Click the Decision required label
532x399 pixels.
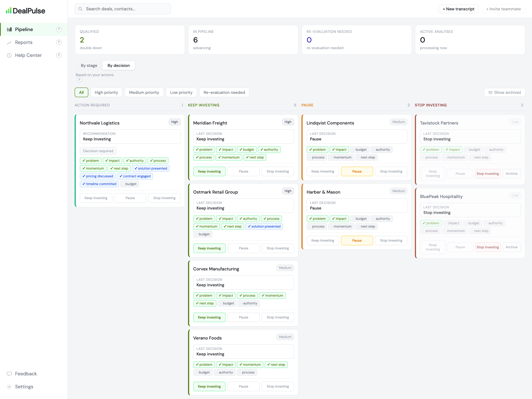click(x=98, y=151)
